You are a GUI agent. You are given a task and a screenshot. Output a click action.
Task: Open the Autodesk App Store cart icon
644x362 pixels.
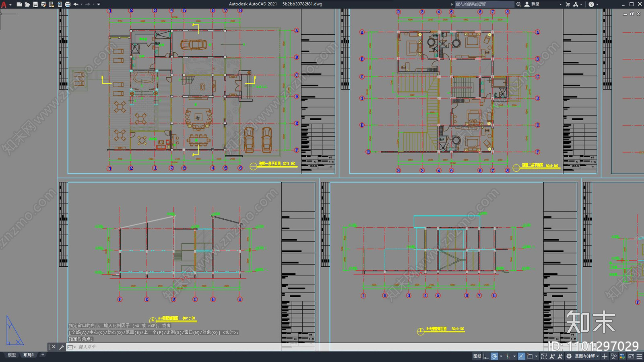(x=568, y=4)
